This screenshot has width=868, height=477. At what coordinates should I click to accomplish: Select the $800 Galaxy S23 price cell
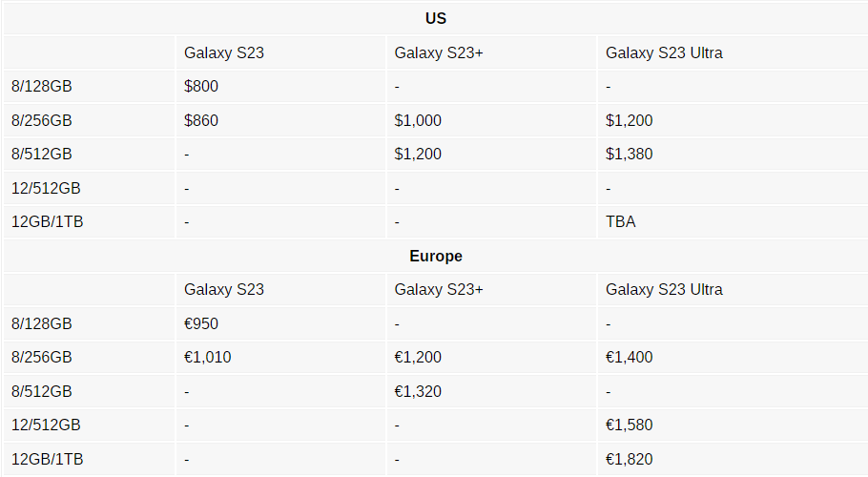coord(201,87)
